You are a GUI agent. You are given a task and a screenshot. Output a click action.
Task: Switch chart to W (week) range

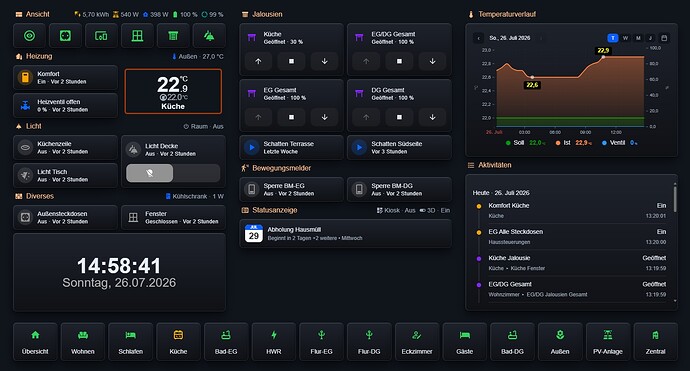(x=625, y=38)
